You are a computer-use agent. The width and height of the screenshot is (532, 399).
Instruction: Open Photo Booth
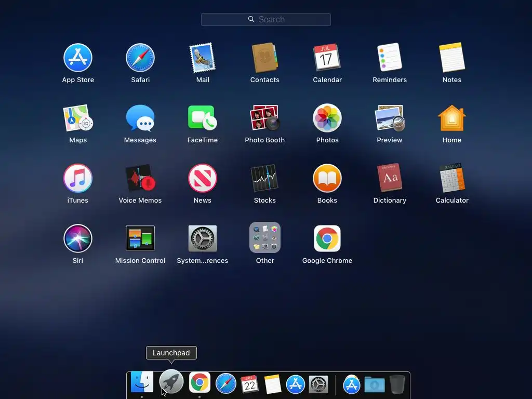tap(264, 118)
